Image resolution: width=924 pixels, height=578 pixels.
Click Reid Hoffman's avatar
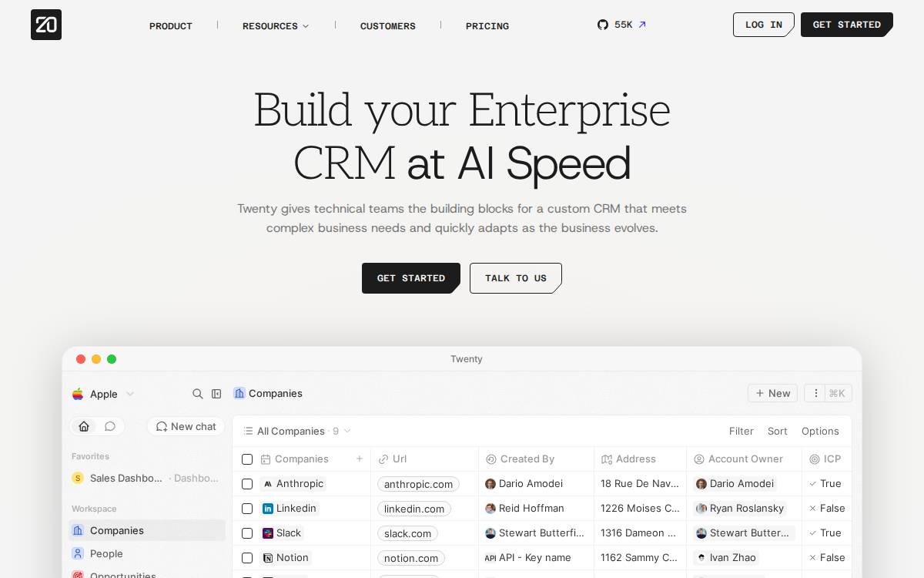[490, 509]
